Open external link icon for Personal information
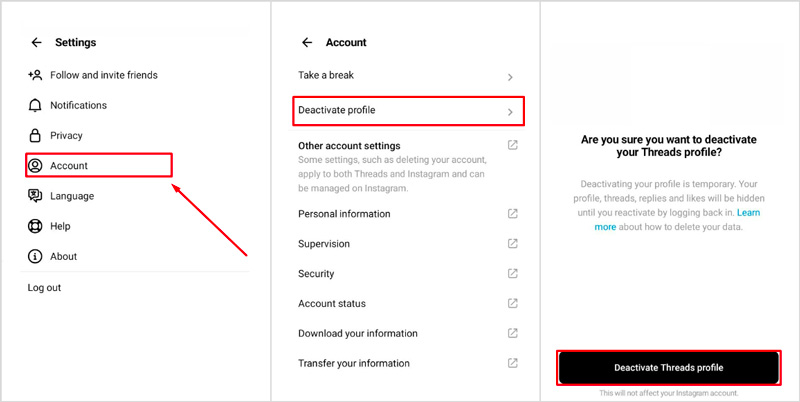Viewport: 800px width, 402px height. coord(512,214)
